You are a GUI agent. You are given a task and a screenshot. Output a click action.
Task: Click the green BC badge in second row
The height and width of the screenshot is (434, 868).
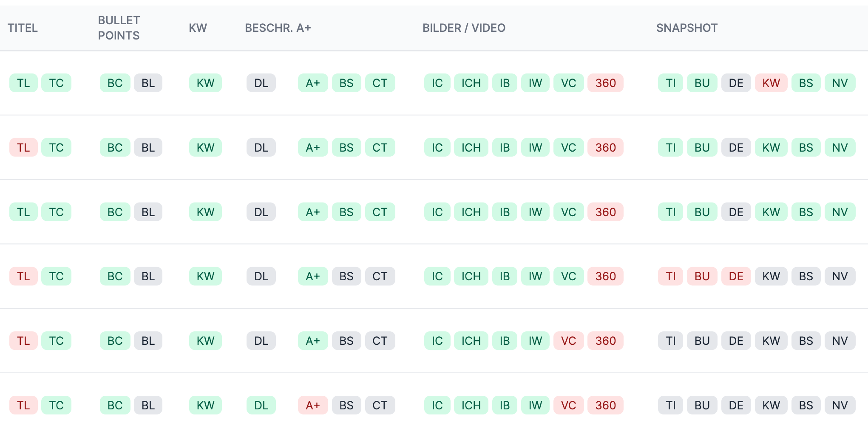point(115,148)
